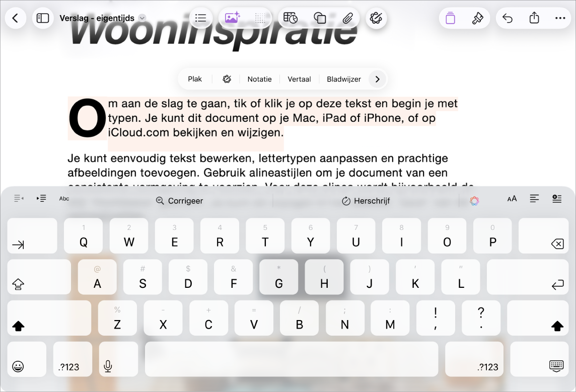
Task: Open the colorful Apple Intelligence icon
Action: pyautogui.click(x=474, y=201)
